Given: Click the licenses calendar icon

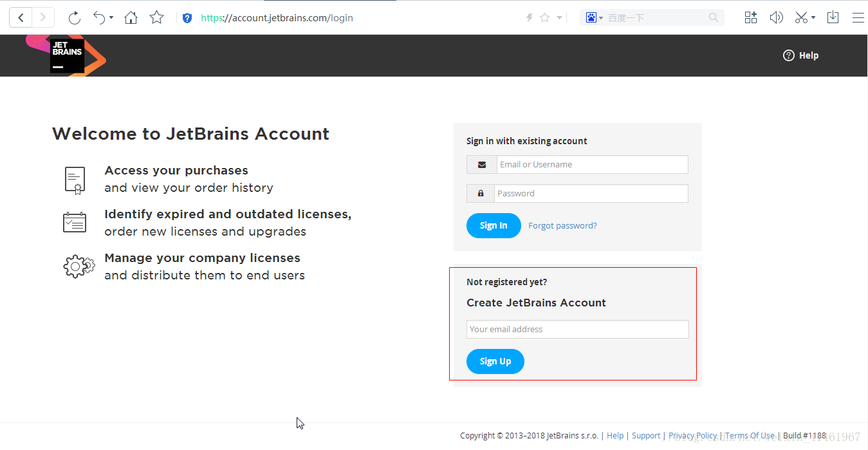Looking at the screenshot, I should [x=75, y=222].
